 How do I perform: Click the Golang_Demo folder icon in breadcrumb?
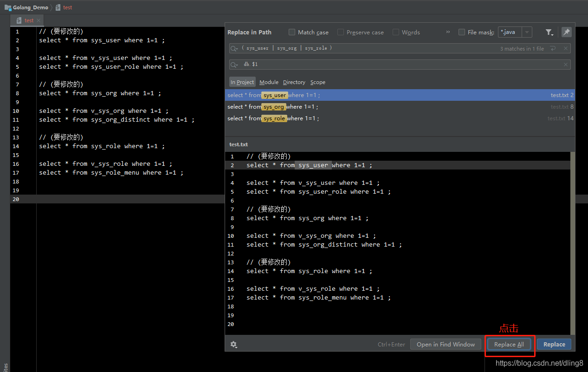pos(8,7)
